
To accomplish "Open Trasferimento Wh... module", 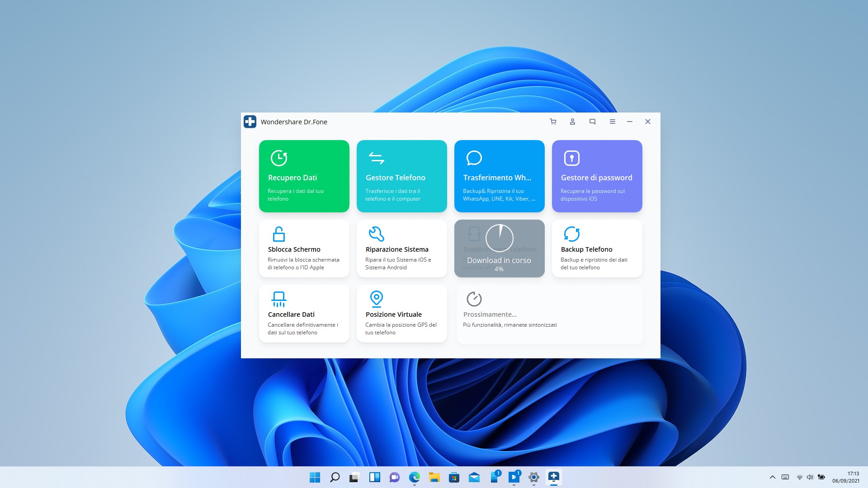I will 499,176.
